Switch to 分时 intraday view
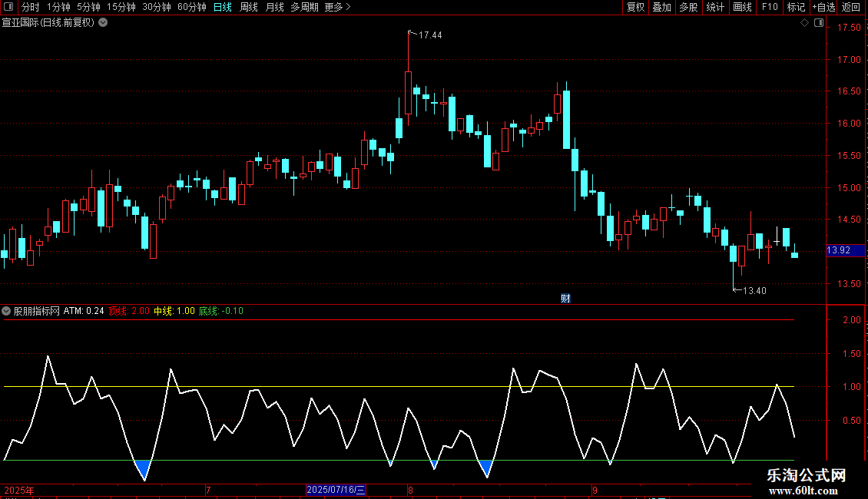868x499 pixels. pyautogui.click(x=31, y=7)
